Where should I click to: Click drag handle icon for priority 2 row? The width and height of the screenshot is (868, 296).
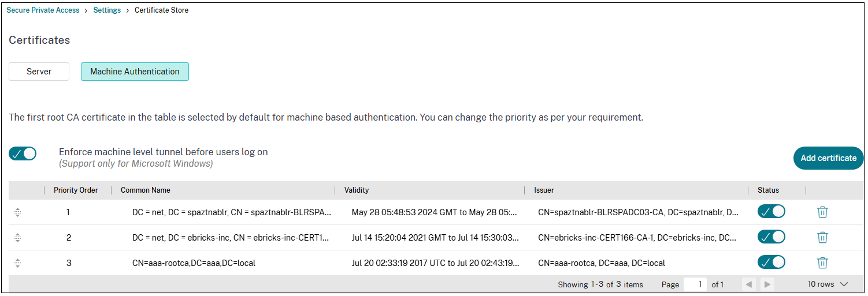(18, 237)
